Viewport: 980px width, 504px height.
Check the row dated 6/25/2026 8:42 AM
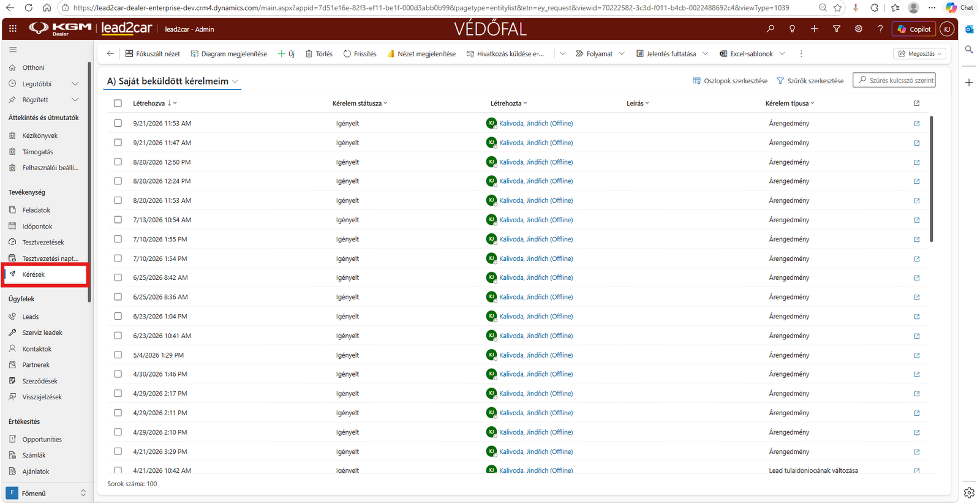[118, 277]
